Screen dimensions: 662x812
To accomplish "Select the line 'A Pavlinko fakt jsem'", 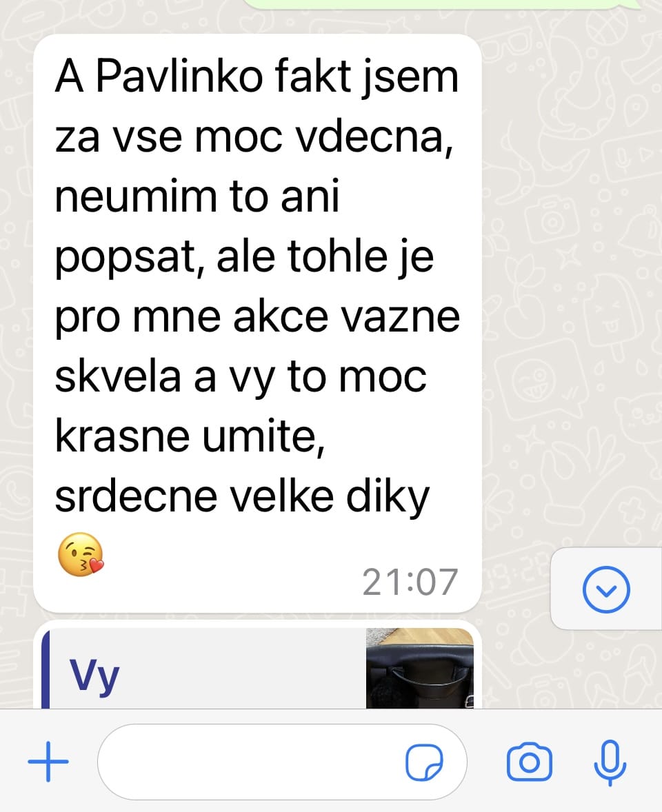I will [257, 77].
